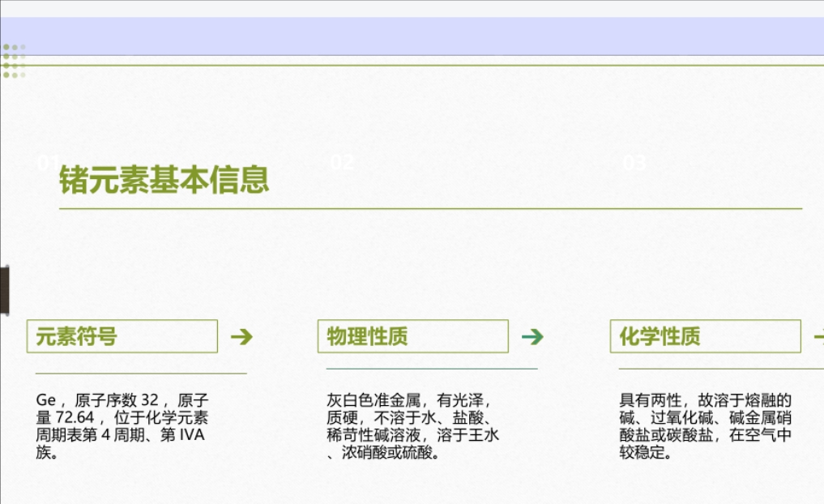Switch to the section numbered 02
This screenshot has width=824, height=504.
tap(341, 162)
